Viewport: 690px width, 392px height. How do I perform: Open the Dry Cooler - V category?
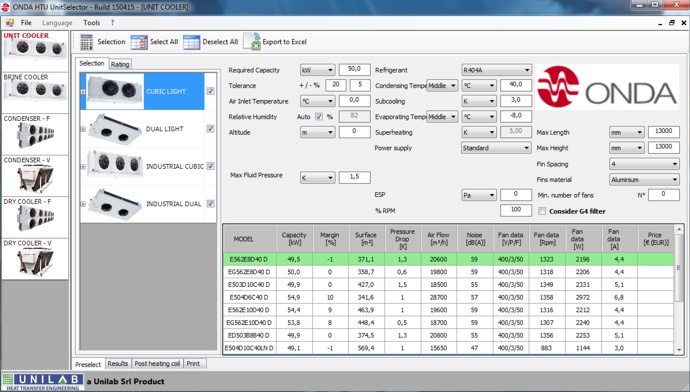tap(35, 259)
